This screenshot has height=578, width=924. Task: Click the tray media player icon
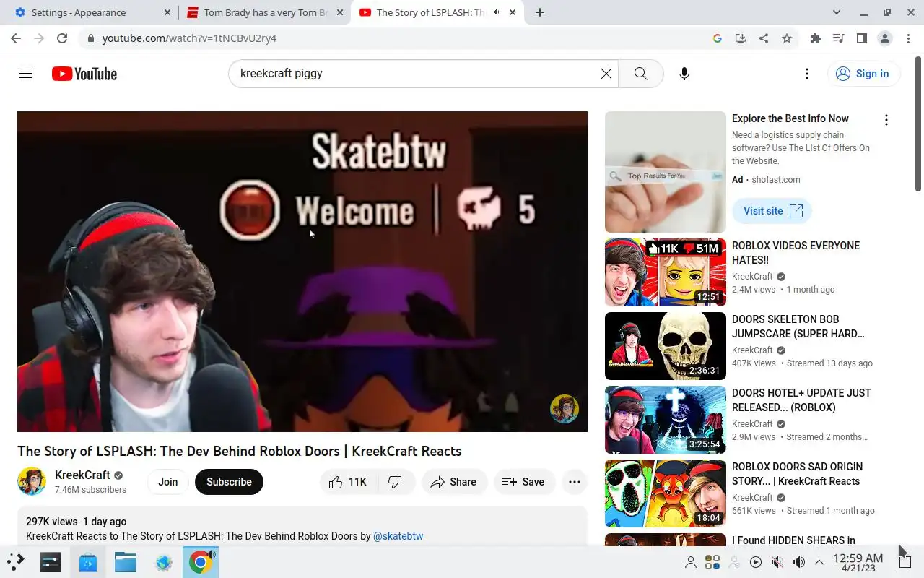coord(756,562)
